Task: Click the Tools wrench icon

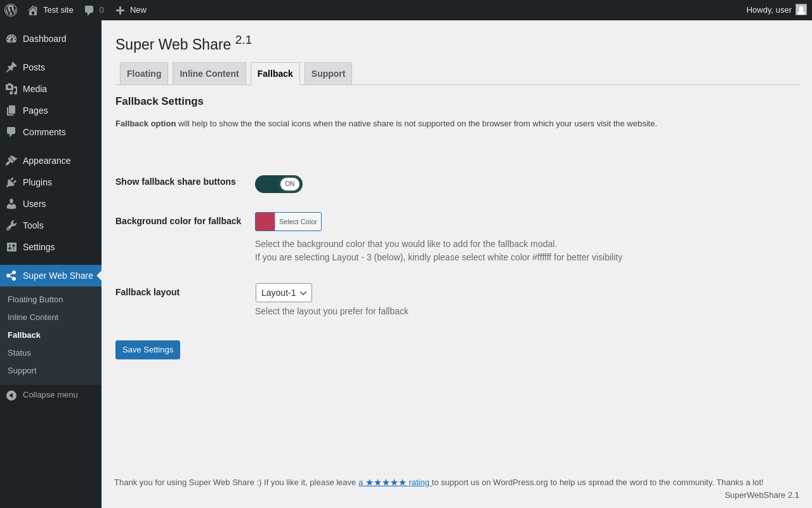Action: click(x=11, y=225)
